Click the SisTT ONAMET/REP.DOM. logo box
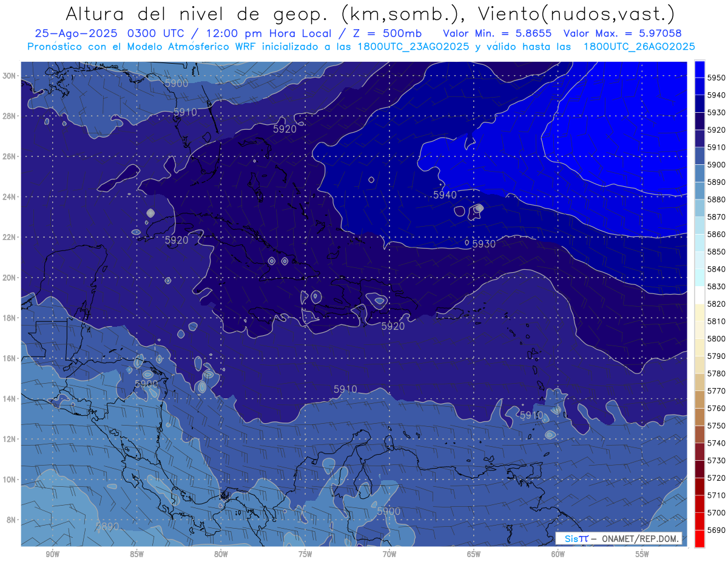This screenshot has height=562, width=728. 619,538
